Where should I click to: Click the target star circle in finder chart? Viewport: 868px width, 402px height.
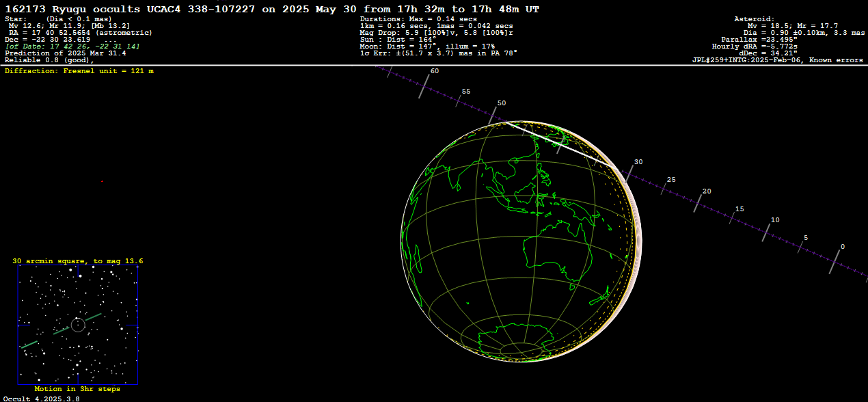tap(78, 325)
